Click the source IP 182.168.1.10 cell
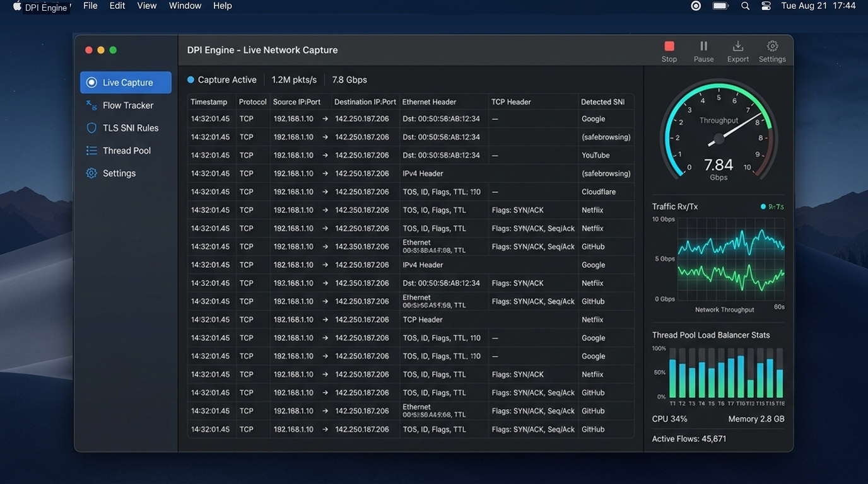 (x=293, y=265)
